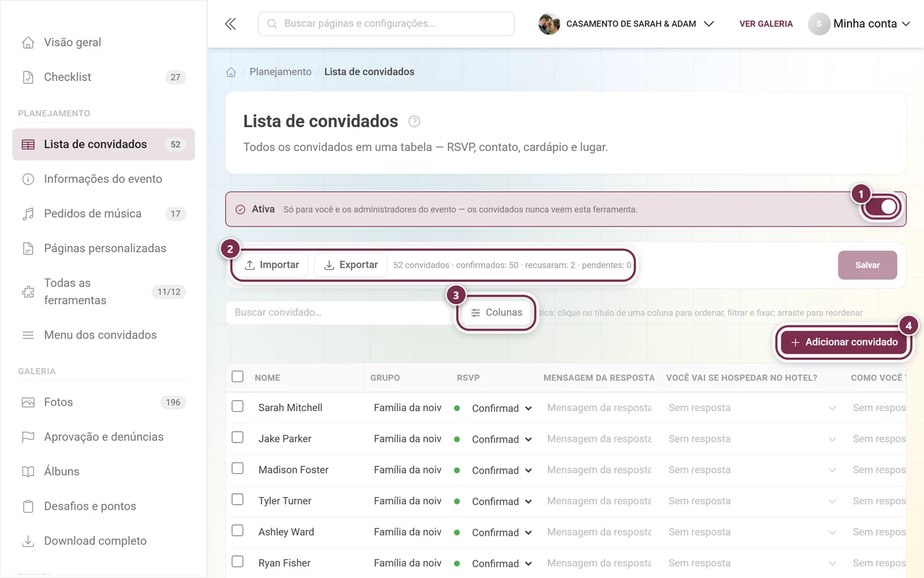Select all guests with the header checkbox

237,376
